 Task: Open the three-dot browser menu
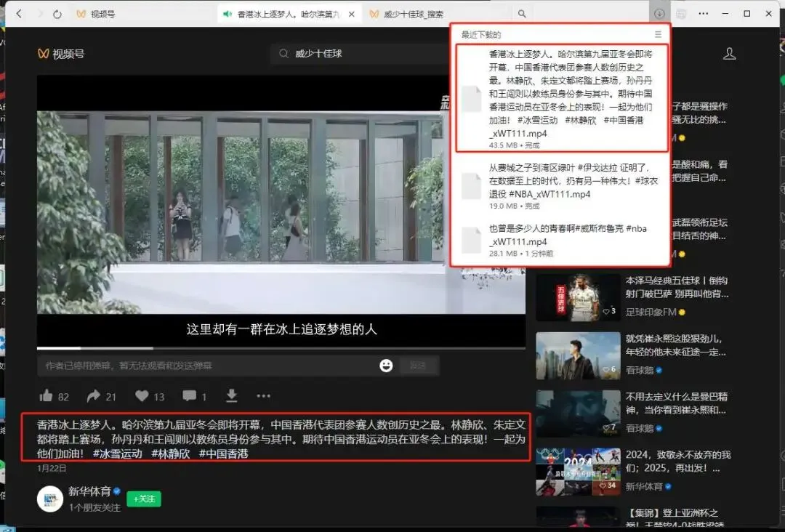[704, 14]
